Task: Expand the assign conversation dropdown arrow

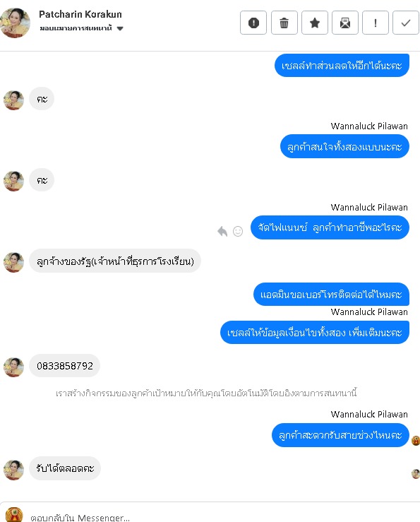Action: coord(120,29)
